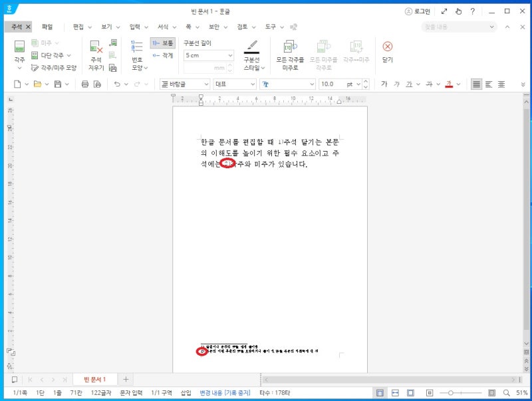Click the horizontal scrollbar

pos(390,379)
